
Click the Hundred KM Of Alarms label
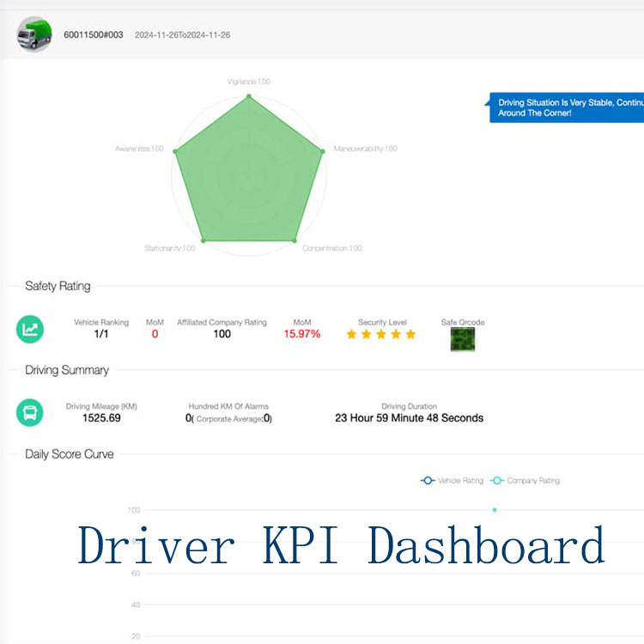coord(228,406)
